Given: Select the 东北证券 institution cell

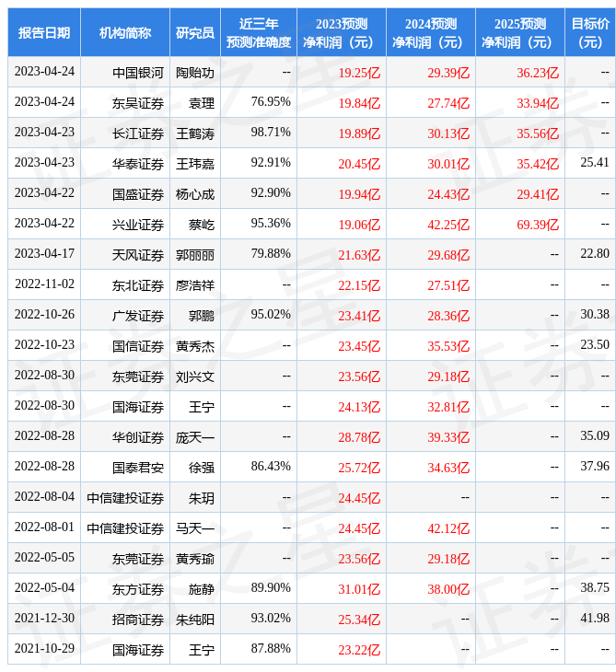Looking at the screenshot, I should point(138,285).
